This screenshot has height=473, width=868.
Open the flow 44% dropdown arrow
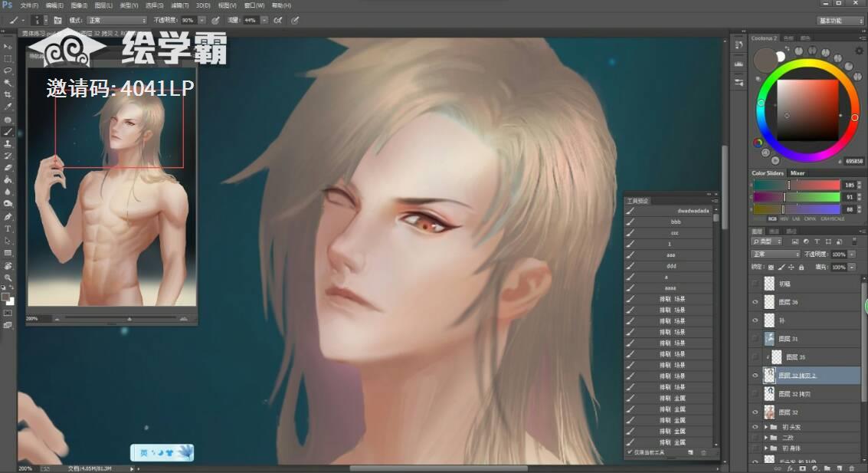264,21
